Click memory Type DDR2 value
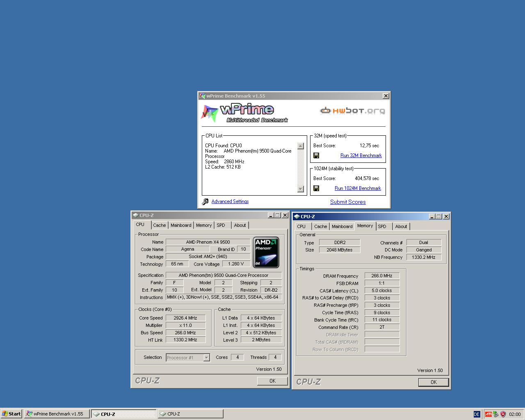 (x=340, y=242)
